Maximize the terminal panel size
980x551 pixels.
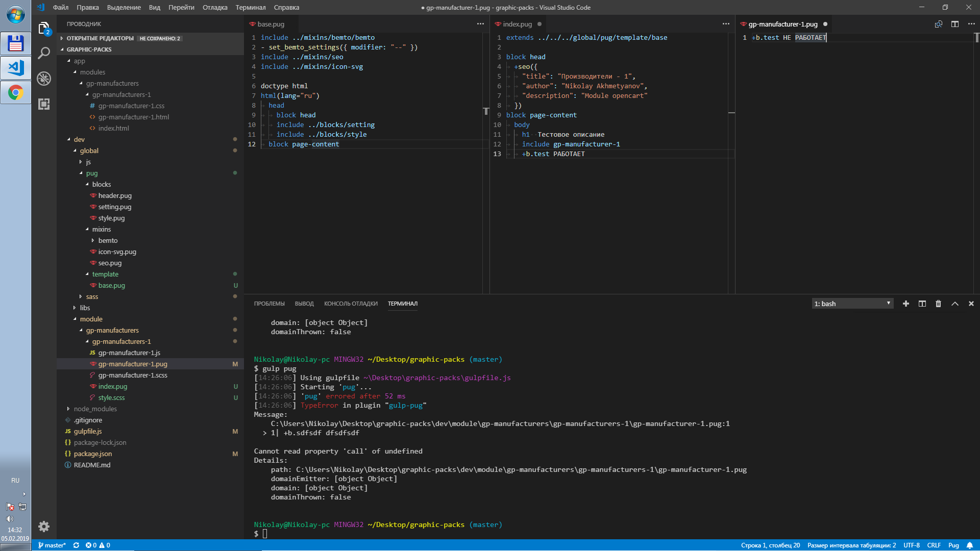coord(955,304)
